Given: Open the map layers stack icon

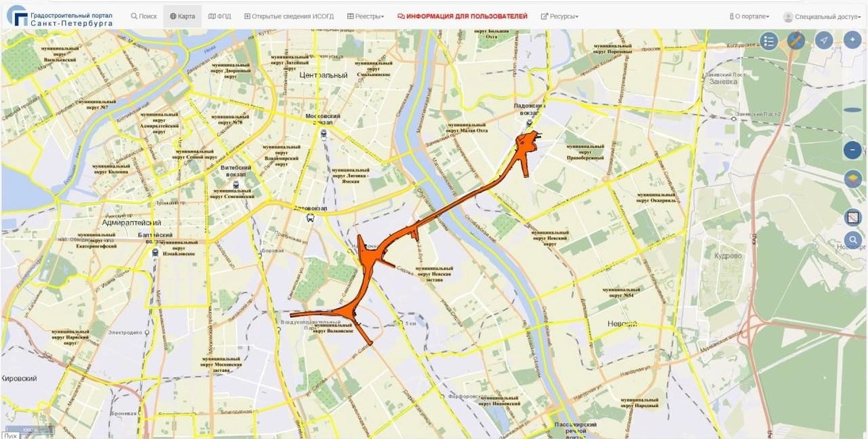Looking at the screenshot, I should coord(853,179).
